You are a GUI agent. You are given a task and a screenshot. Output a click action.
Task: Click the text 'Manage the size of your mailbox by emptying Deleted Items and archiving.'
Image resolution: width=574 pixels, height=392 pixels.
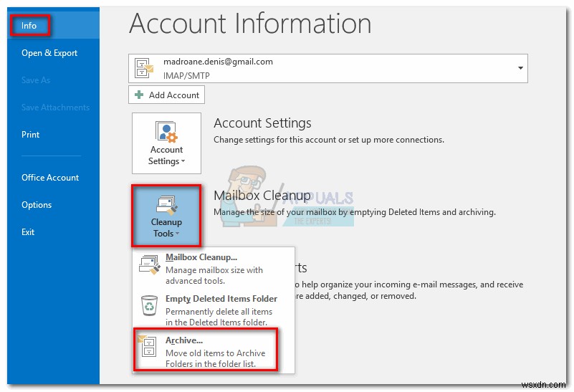pyautogui.click(x=354, y=212)
